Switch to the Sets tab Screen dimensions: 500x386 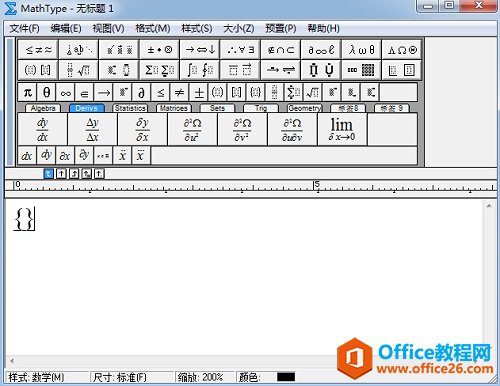[217, 108]
